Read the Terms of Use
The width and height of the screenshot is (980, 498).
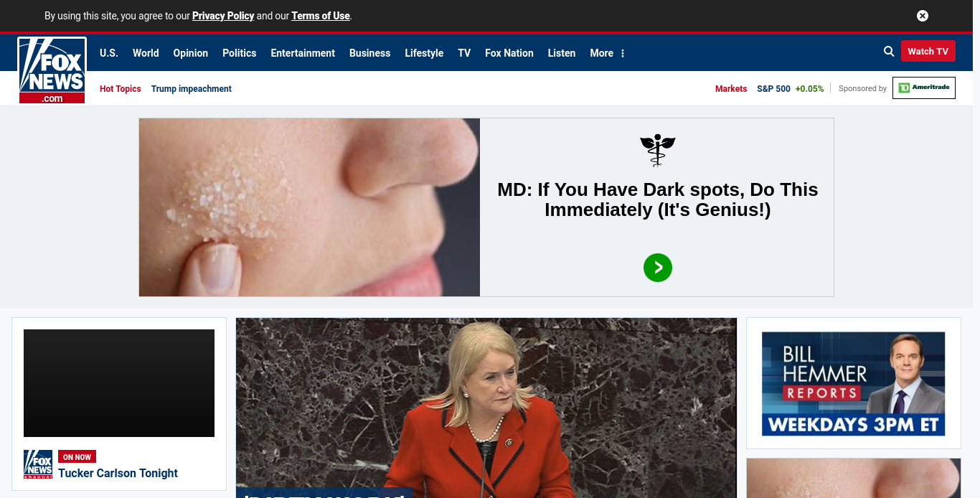pyautogui.click(x=320, y=16)
